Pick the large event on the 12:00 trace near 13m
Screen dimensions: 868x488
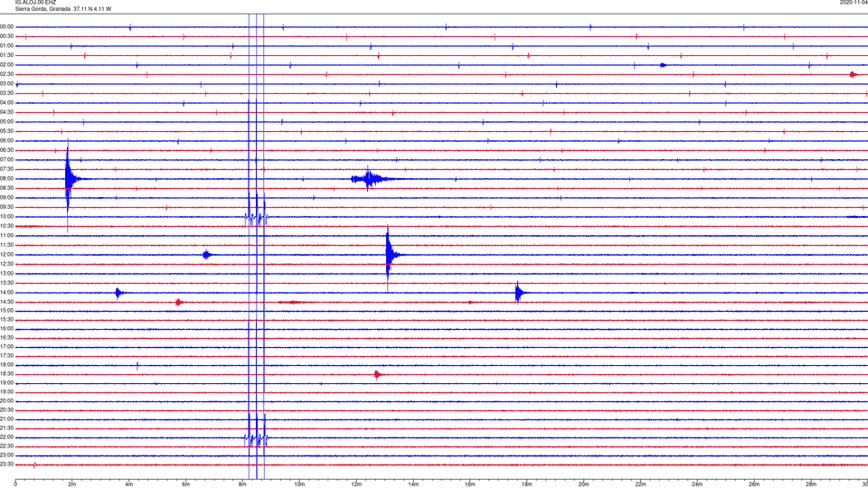390,255
